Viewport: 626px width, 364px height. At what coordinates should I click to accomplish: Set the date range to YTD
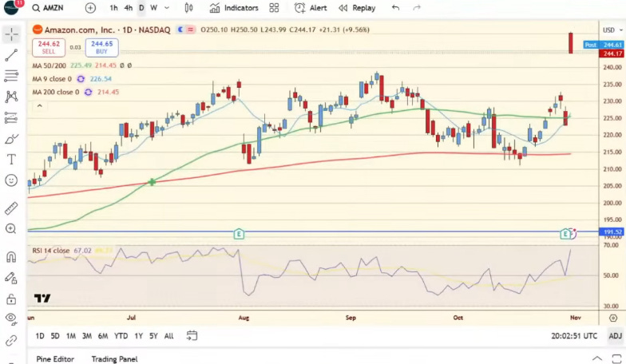[x=121, y=336]
